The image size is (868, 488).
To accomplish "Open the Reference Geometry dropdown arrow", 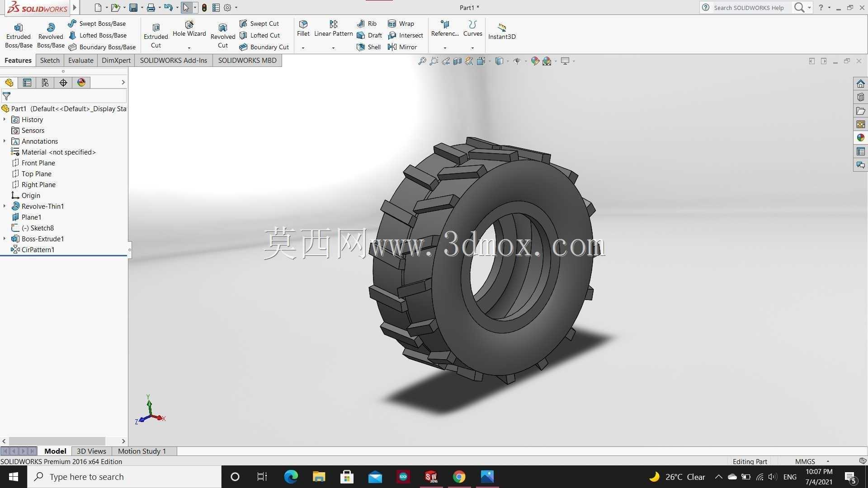I will coord(445,48).
